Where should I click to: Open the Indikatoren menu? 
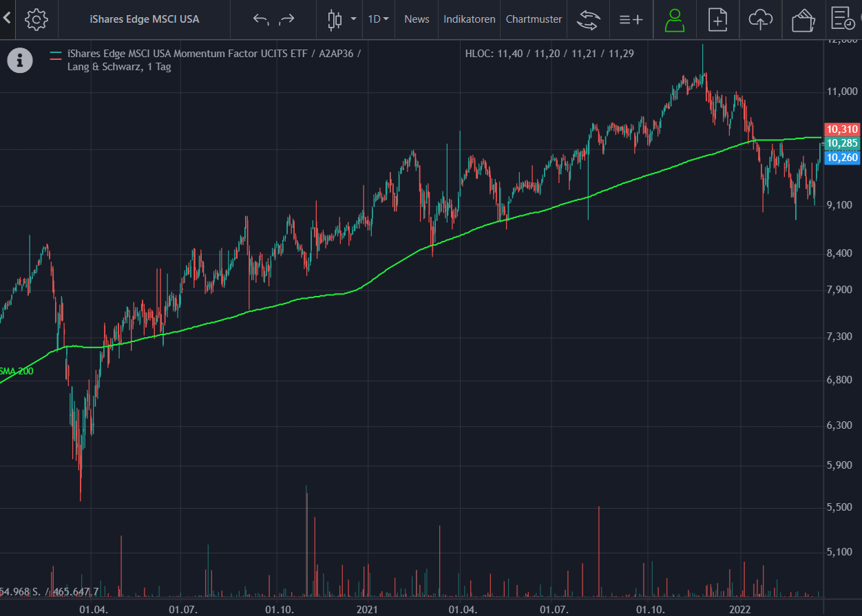(470, 19)
